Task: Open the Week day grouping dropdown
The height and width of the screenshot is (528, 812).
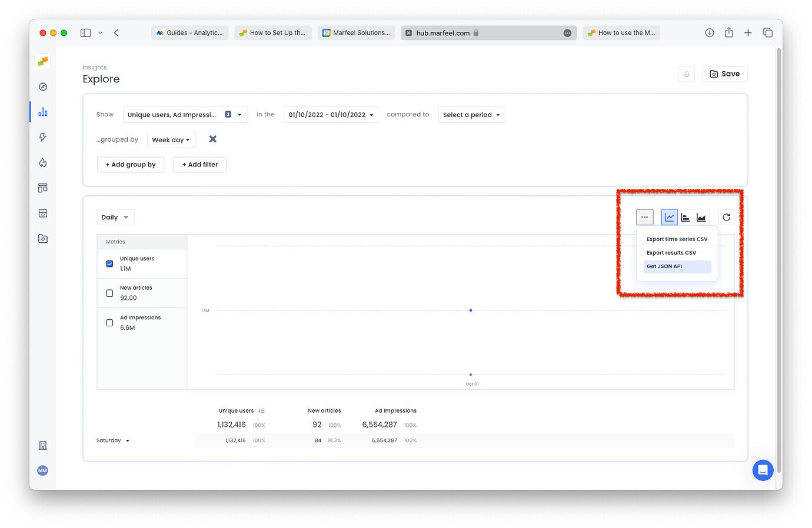Action: click(x=171, y=139)
